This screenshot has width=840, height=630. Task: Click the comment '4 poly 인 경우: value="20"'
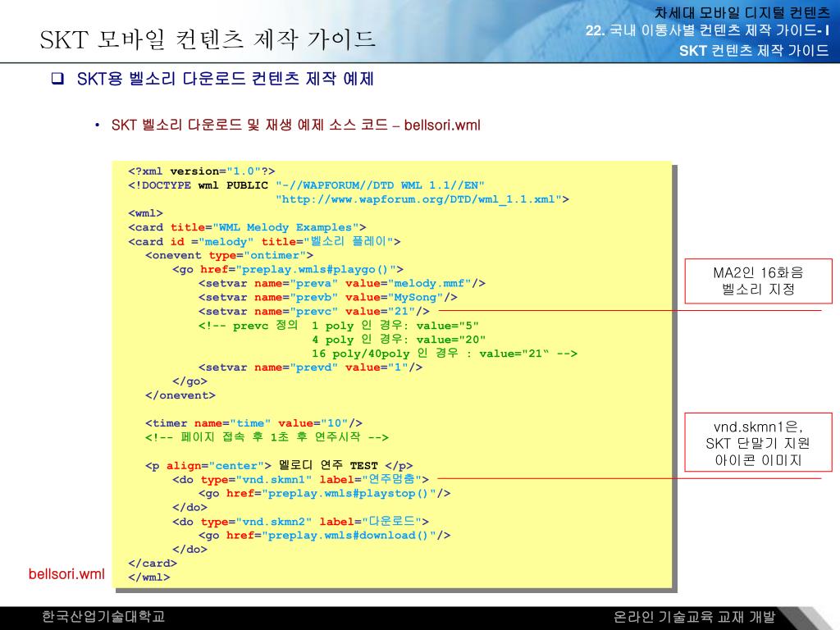pos(399,339)
